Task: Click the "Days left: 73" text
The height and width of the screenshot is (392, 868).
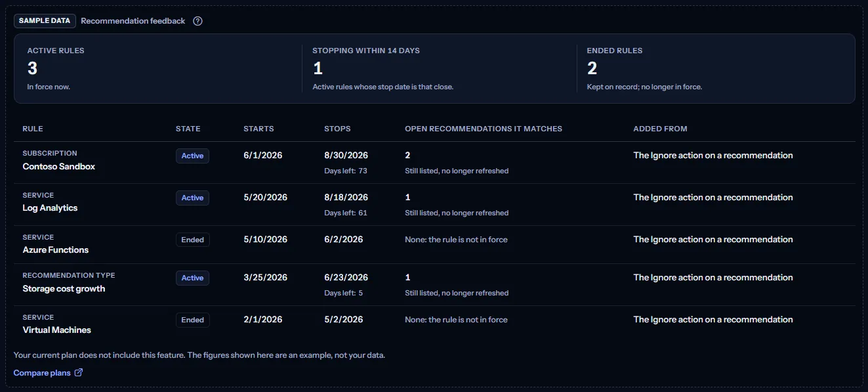Action: point(346,171)
